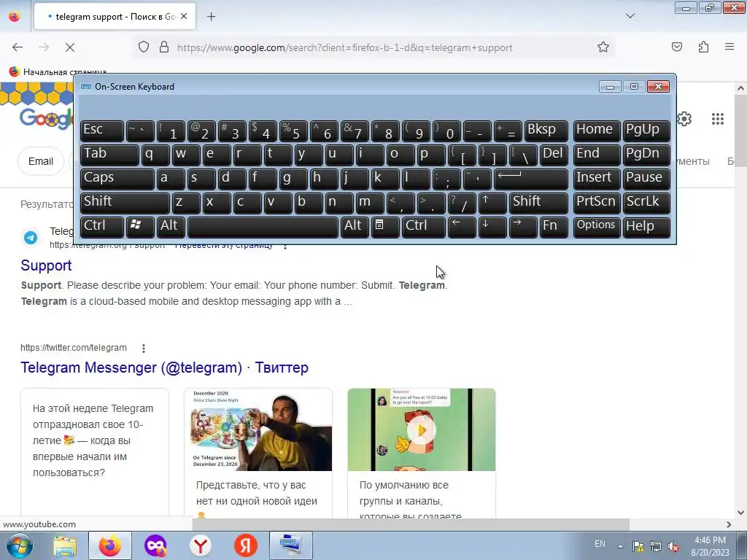Image resolution: width=747 pixels, height=560 pixels.
Task: Click the Bksp key on the keyboard
Action: point(546,131)
